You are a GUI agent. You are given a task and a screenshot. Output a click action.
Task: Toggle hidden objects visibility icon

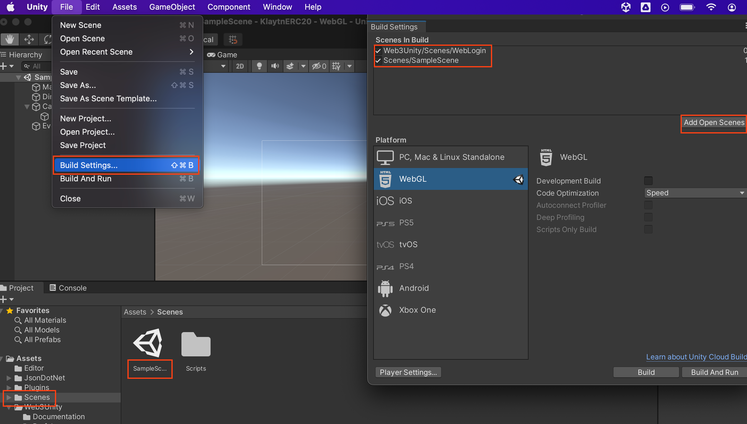coord(319,66)
